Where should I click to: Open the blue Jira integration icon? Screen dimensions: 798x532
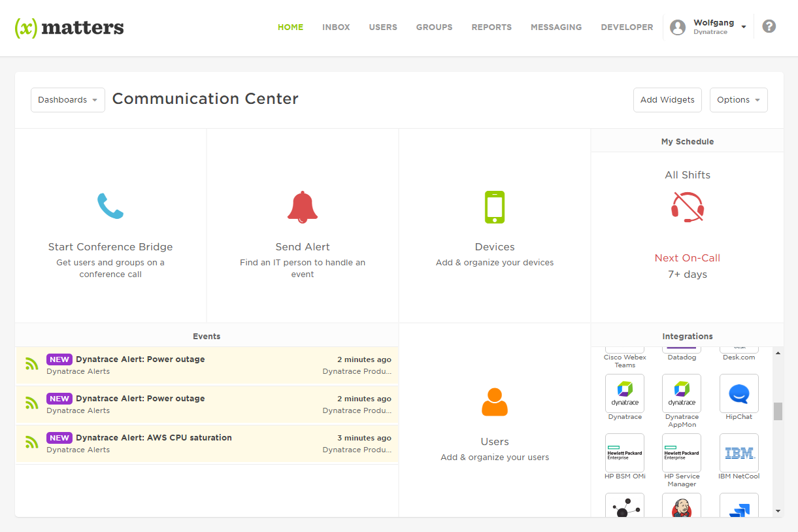click(x=739, y=505)
